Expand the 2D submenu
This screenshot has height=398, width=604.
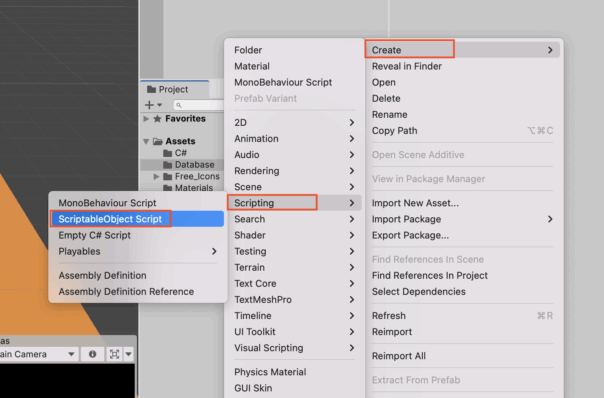(x=294, y=123)
